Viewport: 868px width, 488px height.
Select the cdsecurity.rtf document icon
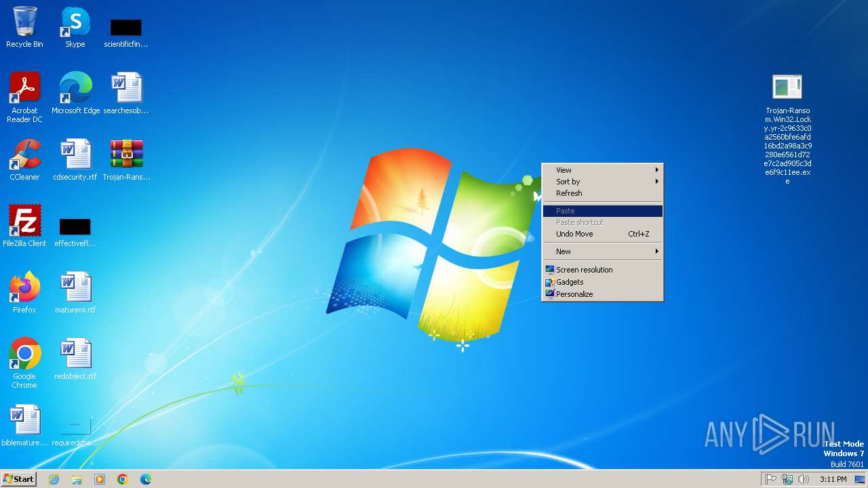click(75, 160)
